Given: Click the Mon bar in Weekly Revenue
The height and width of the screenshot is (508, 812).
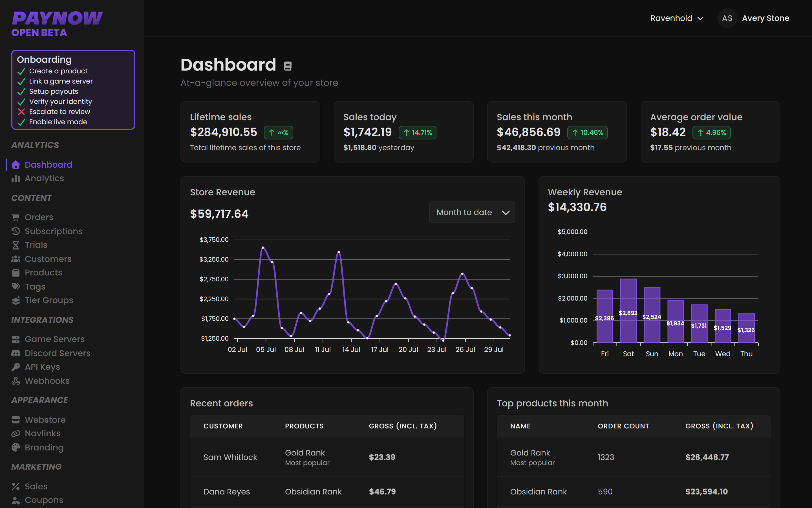Looking at the screenshot, I should (x=676, y=321).
